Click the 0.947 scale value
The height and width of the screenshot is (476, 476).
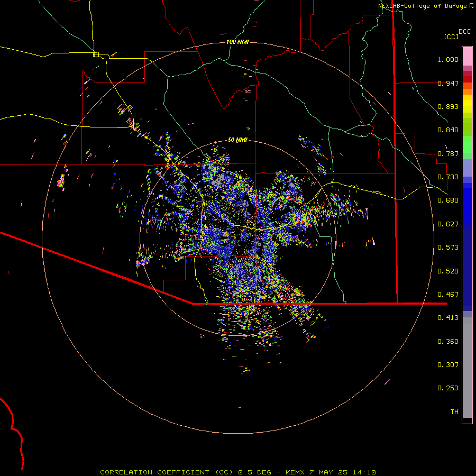point(448,83)
